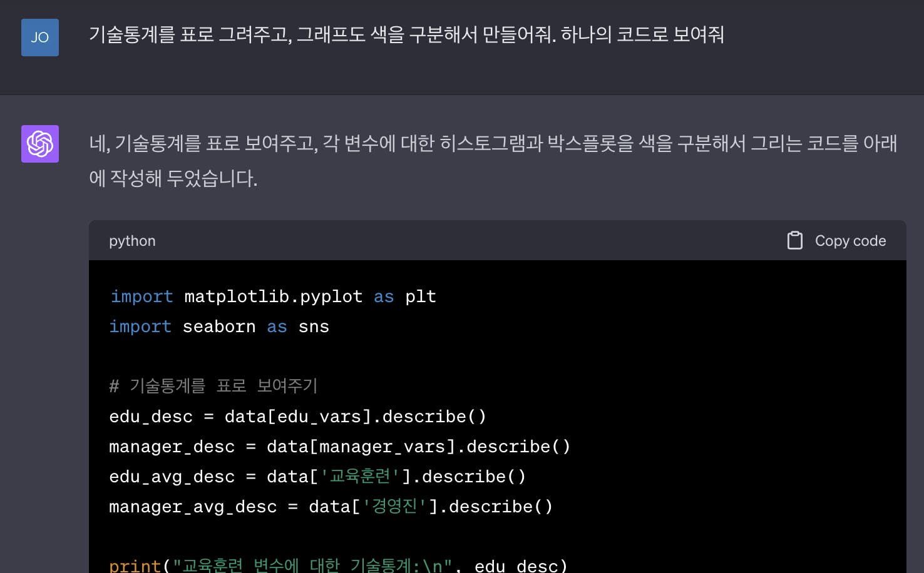Click the clipboard copy icon

coord(794,241)
